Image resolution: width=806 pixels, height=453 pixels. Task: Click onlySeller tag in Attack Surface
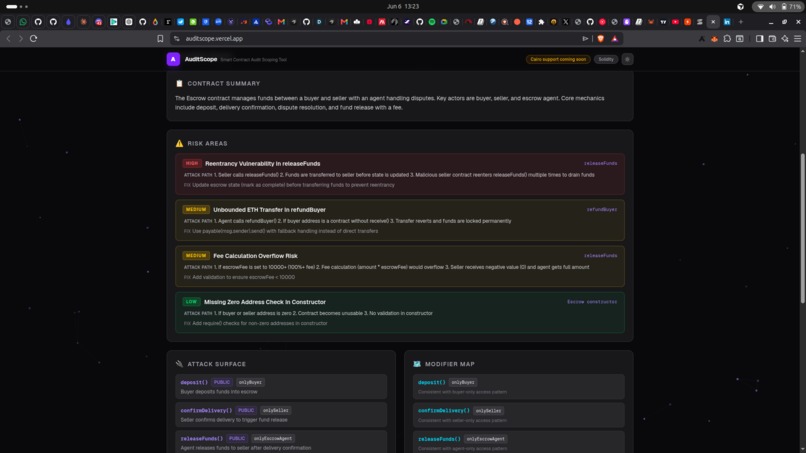[276, 411]
